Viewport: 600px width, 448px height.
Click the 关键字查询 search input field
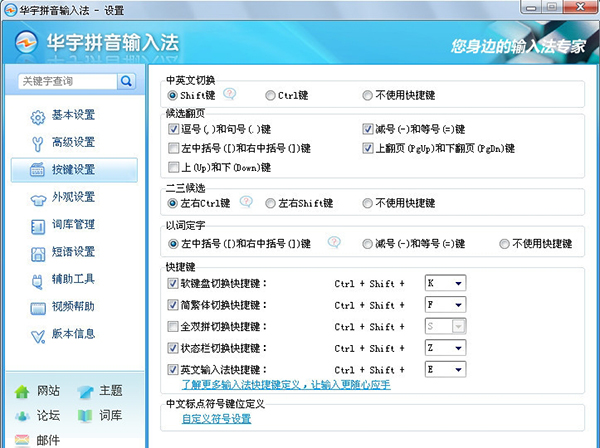[66, 81]
